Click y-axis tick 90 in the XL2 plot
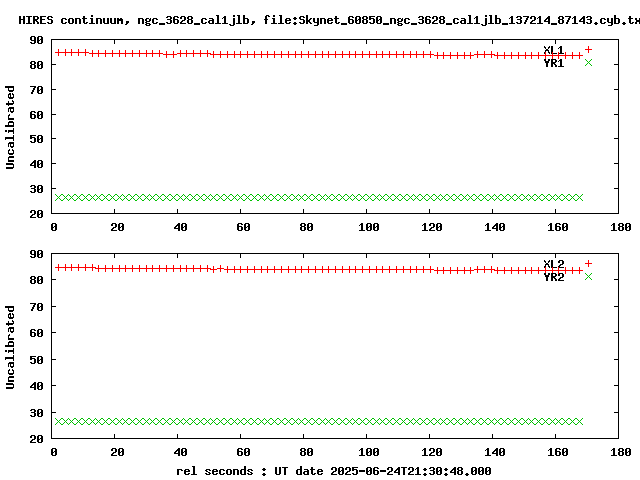640x480 pixels. click(x=36, y=254)
